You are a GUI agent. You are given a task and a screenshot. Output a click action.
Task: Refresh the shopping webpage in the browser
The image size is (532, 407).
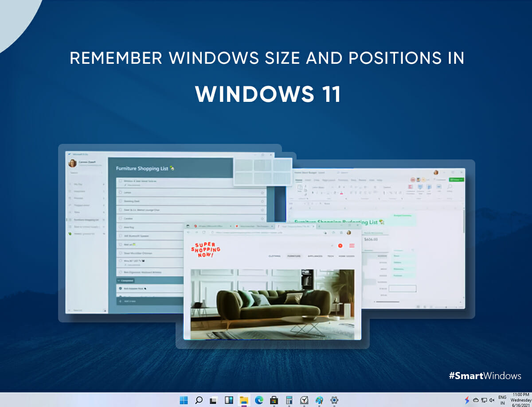tap(203, 232)
